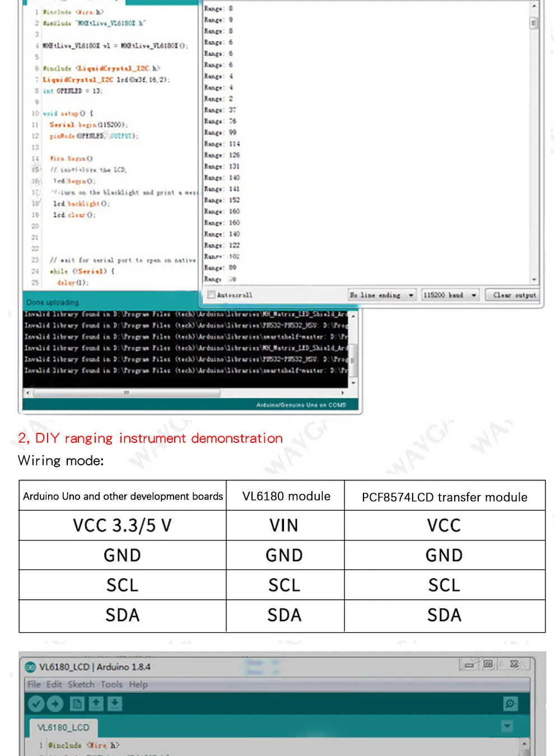Click the 'Range: 131' serial output line

click(222, 166)
